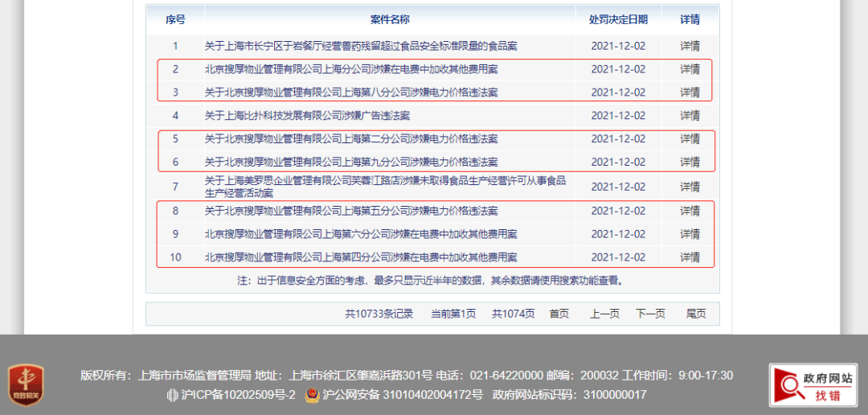868x415 pixels.
Task: Select case on 上海第二分公司 electricity price violation
Action: (x=351, y=138)
